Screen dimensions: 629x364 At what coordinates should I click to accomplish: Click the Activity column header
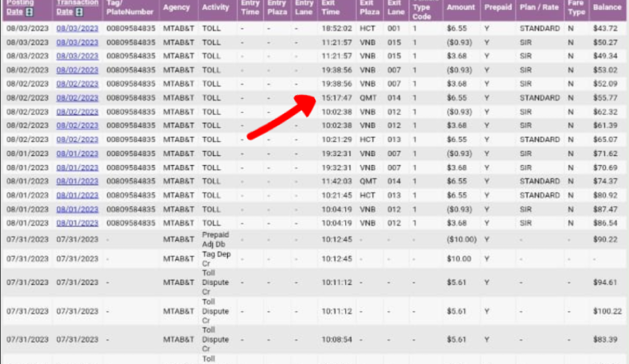[x=215, y=7]
